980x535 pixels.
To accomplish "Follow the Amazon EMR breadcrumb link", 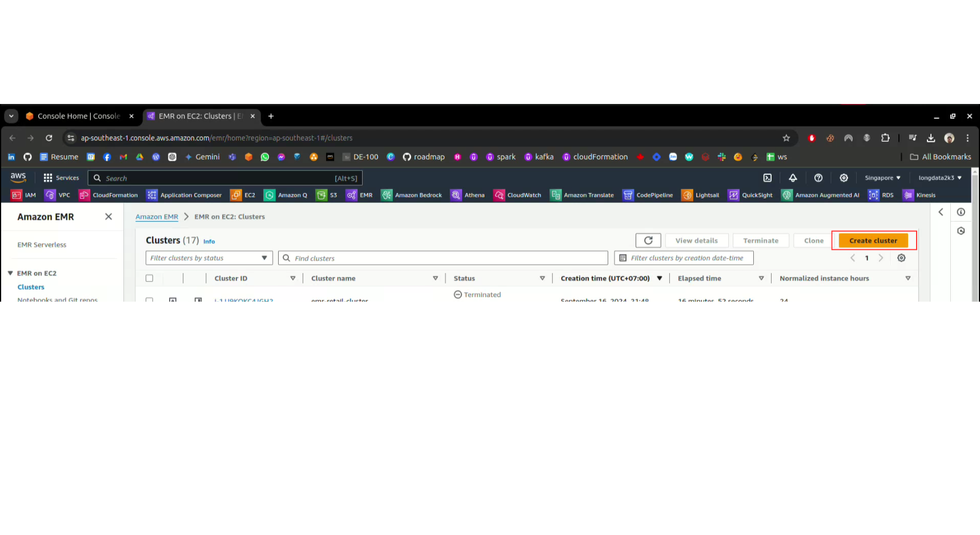I will click(156, 217).
